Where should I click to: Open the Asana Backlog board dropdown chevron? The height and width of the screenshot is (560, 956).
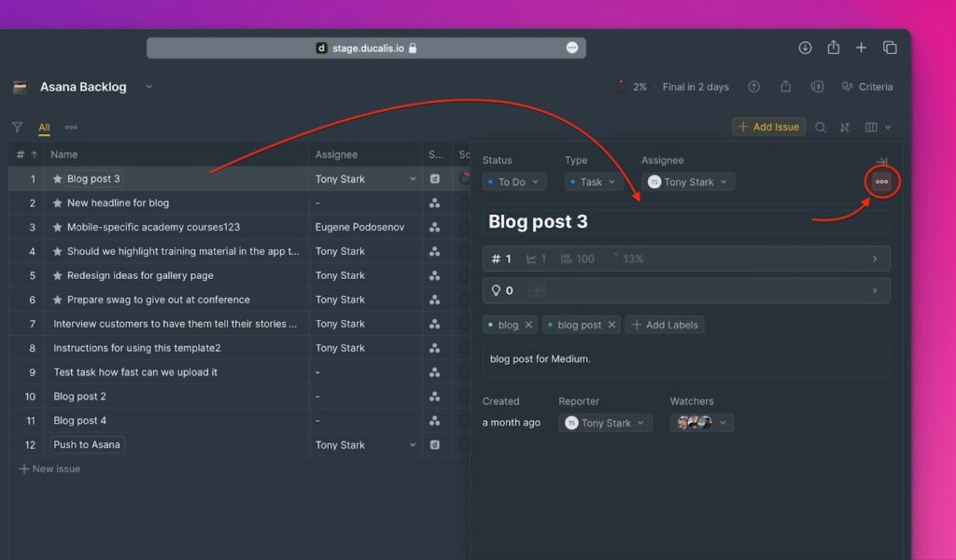pos(148,87)
